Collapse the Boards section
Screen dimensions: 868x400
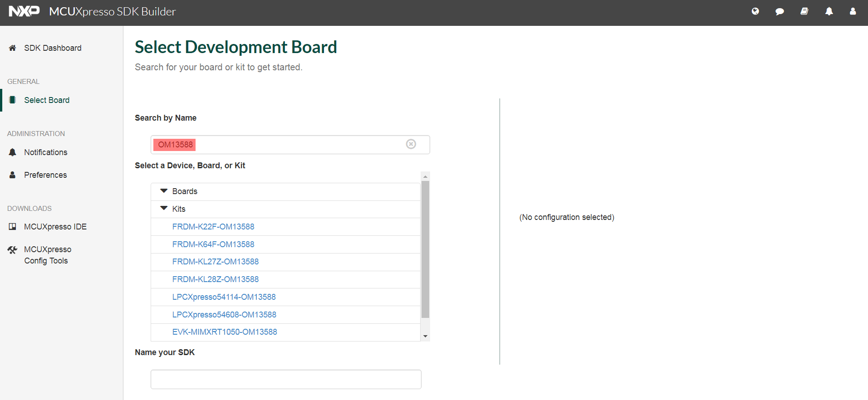pos(164,191)
